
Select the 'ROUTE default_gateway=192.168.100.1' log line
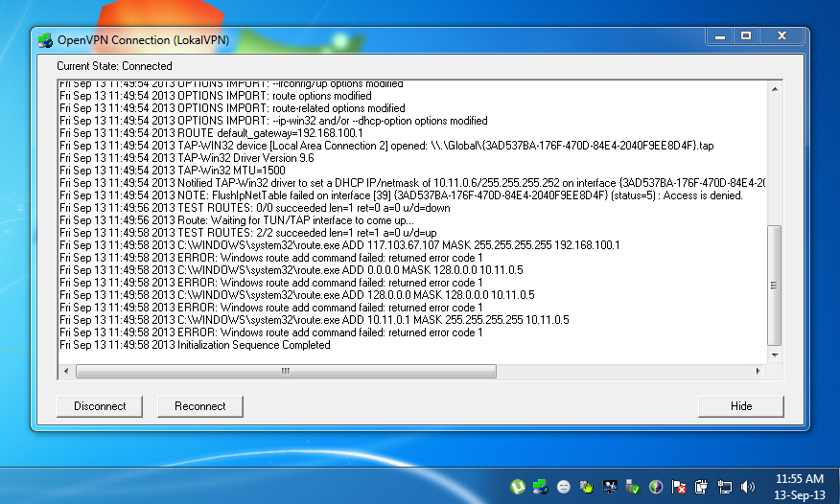[x=211, y=133]
